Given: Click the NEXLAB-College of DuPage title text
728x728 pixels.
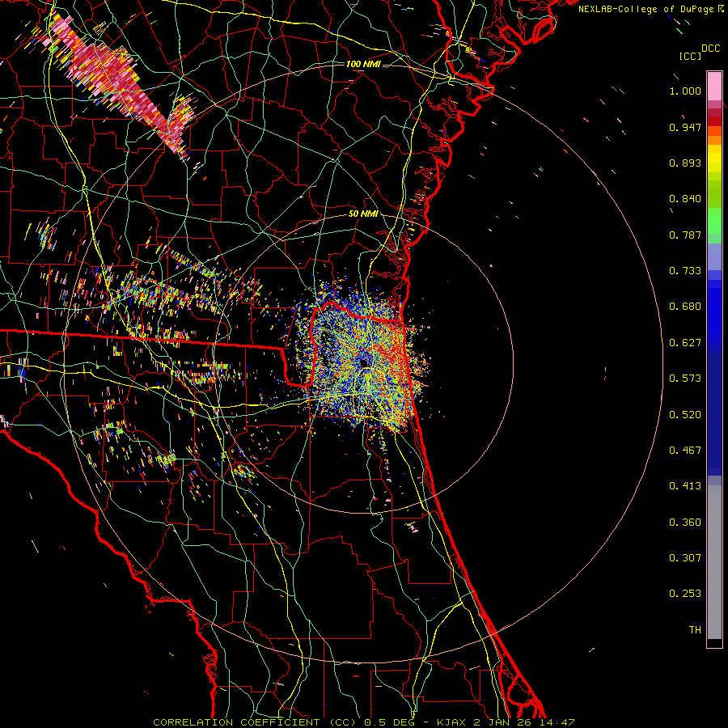Looking at the screenshot, I should 645,9.
